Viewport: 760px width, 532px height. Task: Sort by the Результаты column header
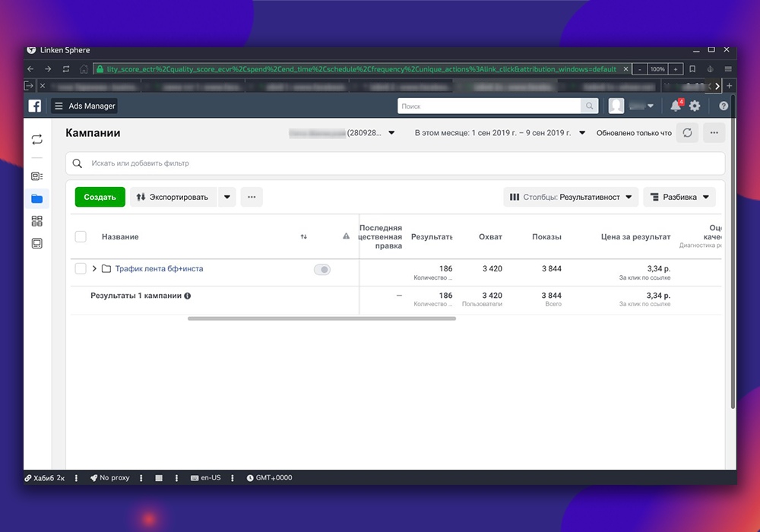432,236
